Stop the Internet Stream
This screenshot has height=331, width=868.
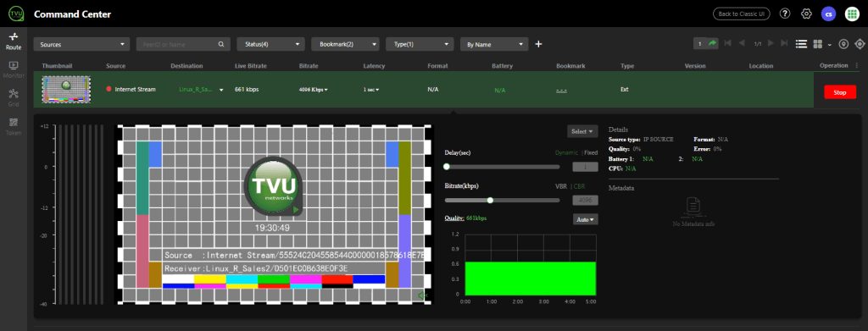point(840,92)
